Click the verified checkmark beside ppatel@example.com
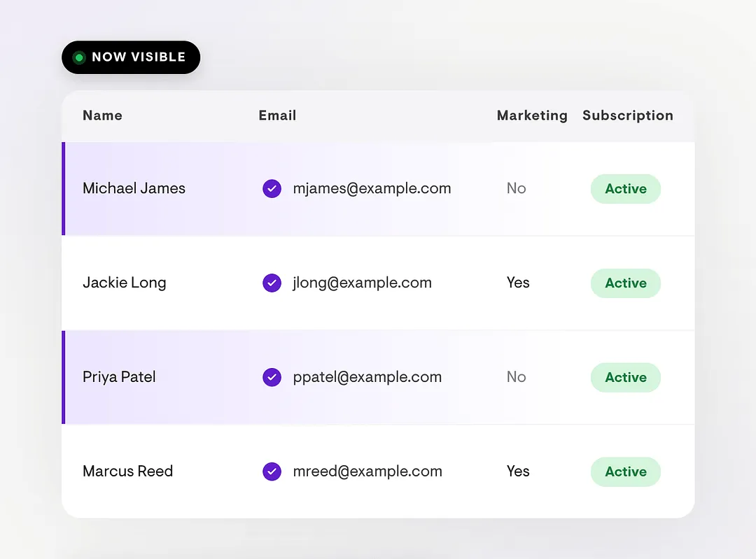Screen dimensions: 756x559 coord(272,377)
